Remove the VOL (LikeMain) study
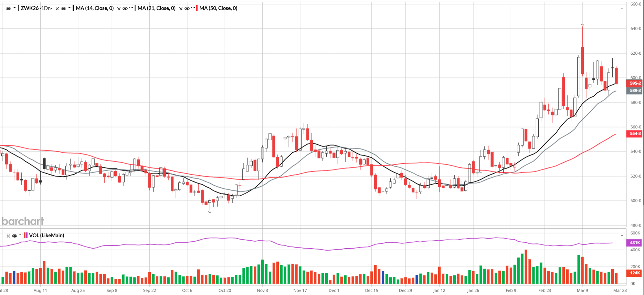Screen dimensions: 644x295 tap(8, 236)
